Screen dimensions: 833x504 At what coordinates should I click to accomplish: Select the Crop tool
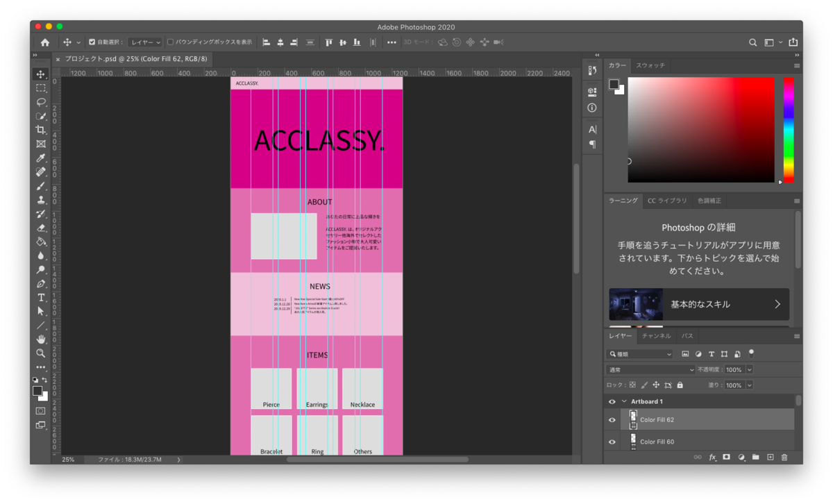[x=41, y=130]
